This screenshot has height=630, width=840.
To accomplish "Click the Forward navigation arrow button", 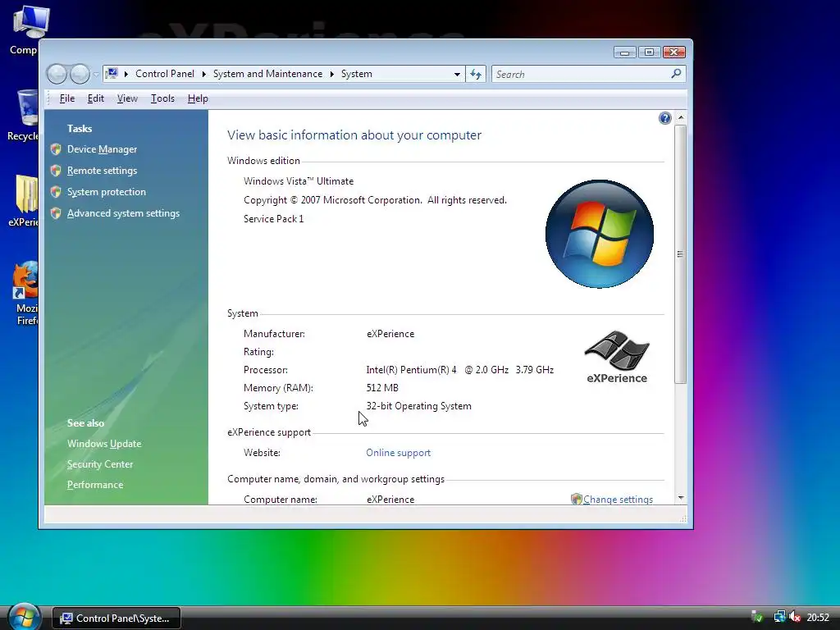I will (80, 74).
